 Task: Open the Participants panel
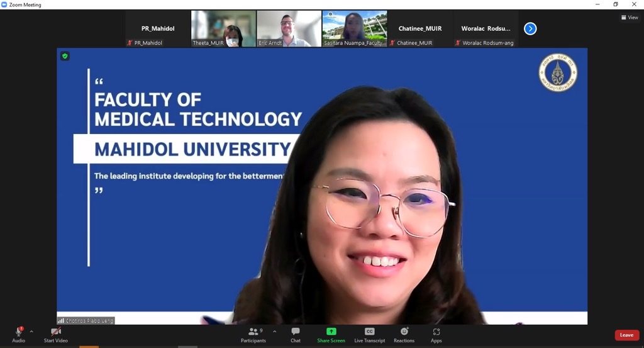tap(253, 335)
